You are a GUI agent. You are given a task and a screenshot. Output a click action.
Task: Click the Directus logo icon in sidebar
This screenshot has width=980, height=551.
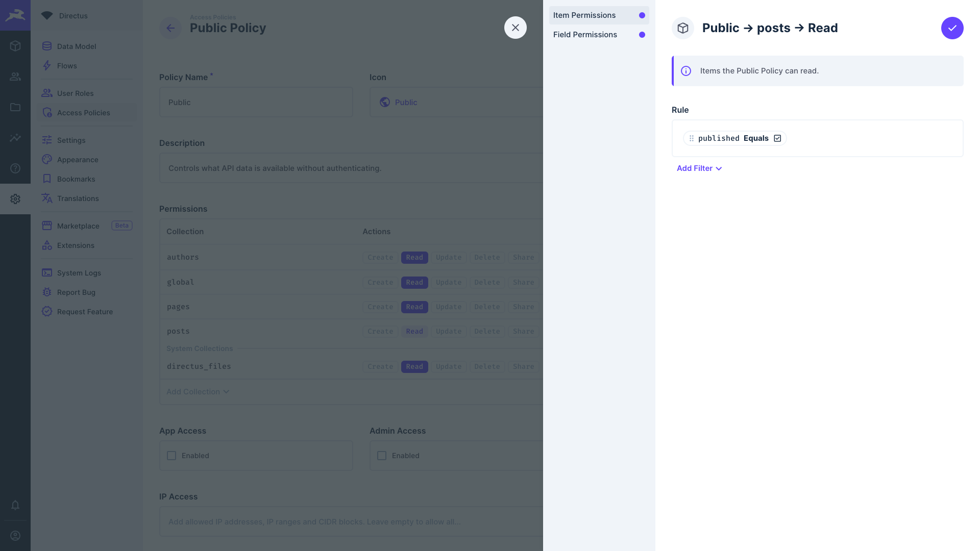15,15
